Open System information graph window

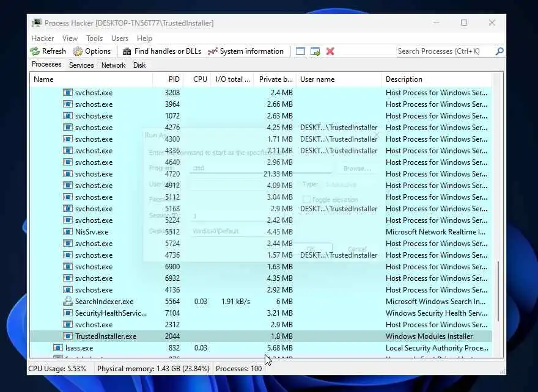pyautogui.click(x=246, y=51)
